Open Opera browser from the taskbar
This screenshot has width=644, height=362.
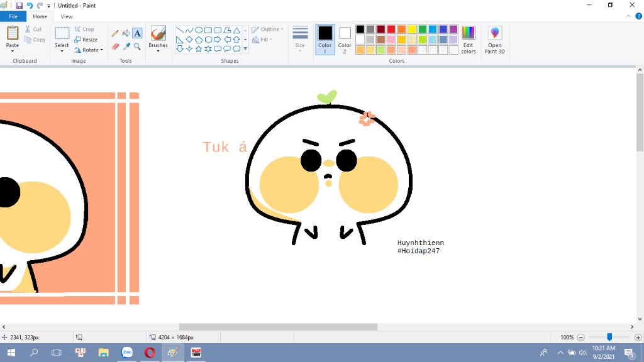click(x=150, y=353)
